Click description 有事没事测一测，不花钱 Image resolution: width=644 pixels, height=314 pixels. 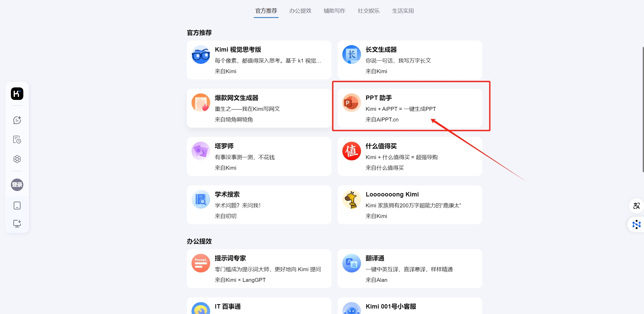245,157
